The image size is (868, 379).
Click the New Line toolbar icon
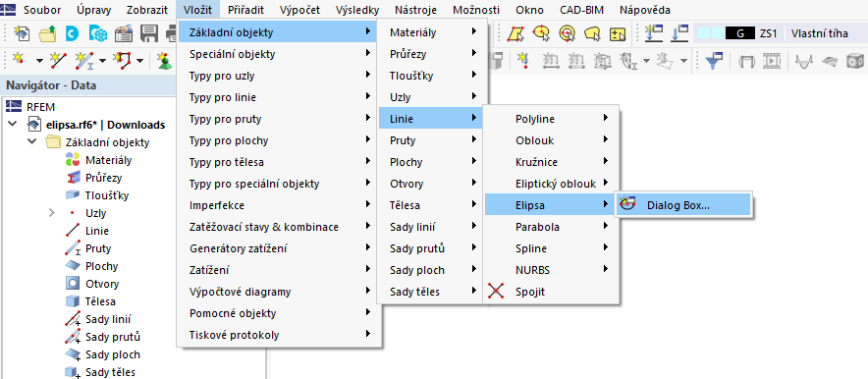coord(58,60)
